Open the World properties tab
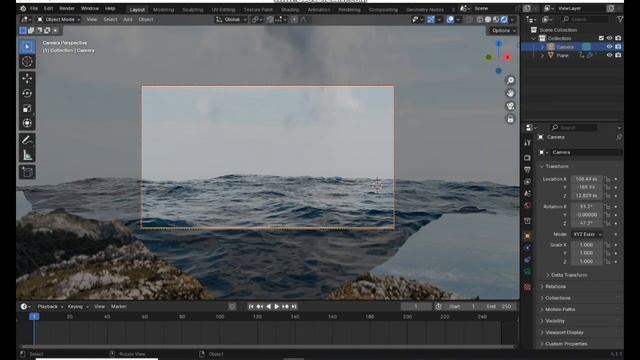Viewport: 640px width, 360px height. (x=527, y=205)
